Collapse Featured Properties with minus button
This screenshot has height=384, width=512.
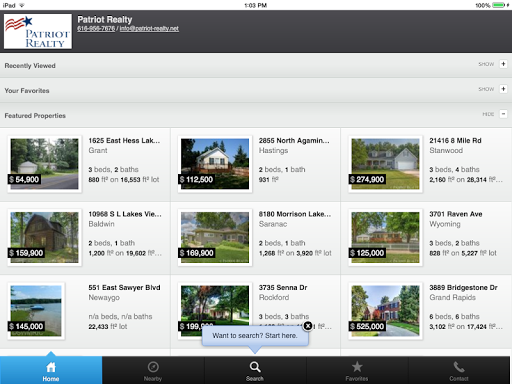point(503,114)
